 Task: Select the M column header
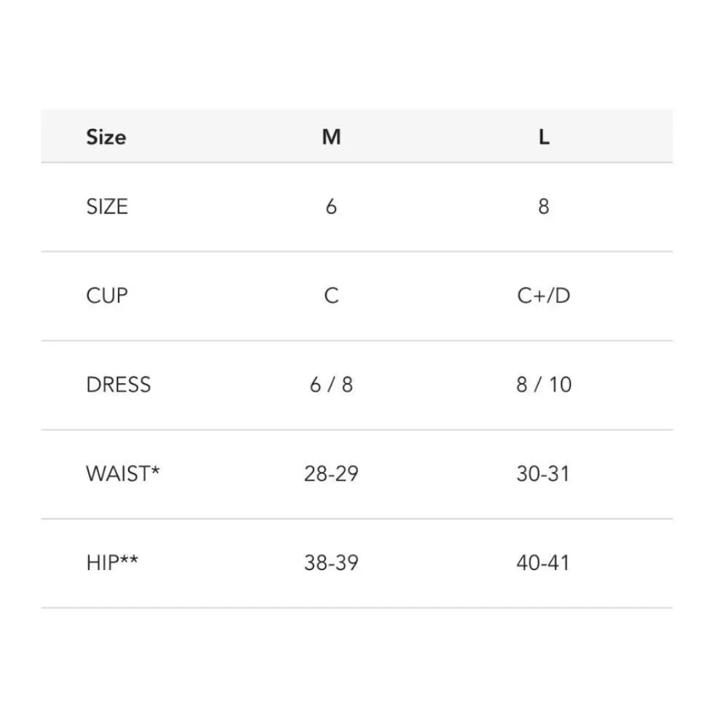click(x=331, y=137)
